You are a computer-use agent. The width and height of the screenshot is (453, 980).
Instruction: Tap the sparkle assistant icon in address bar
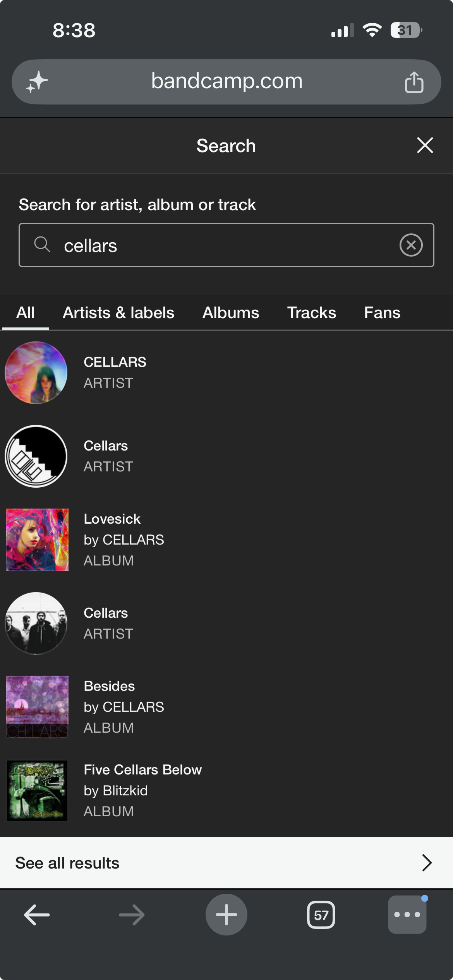[37, 82]
